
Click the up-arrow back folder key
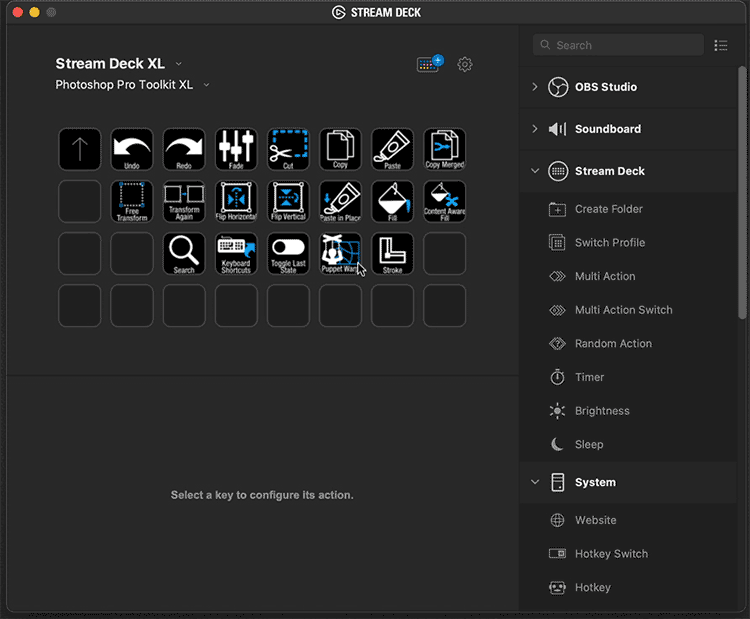(79, 149)
